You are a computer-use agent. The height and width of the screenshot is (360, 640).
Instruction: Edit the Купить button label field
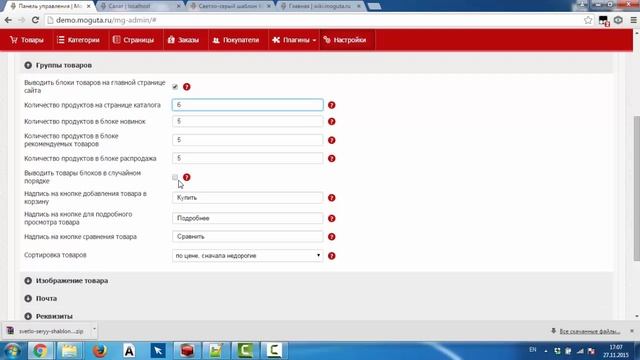(248, 198)
